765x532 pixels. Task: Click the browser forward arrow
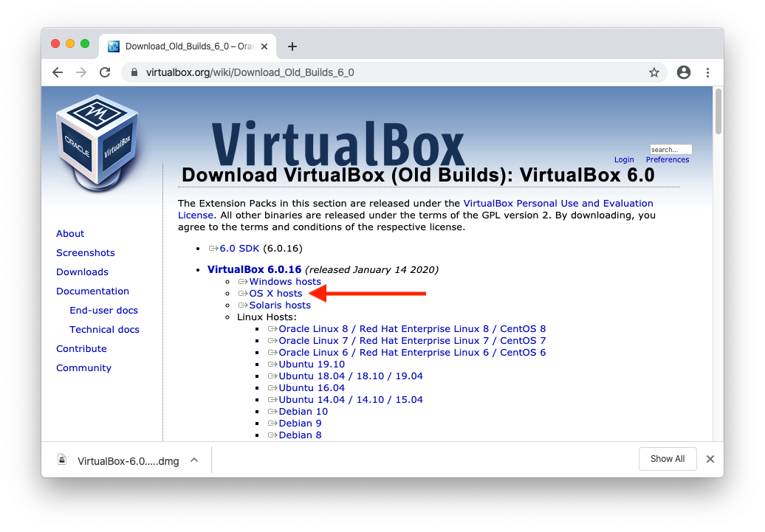[81, 72]
